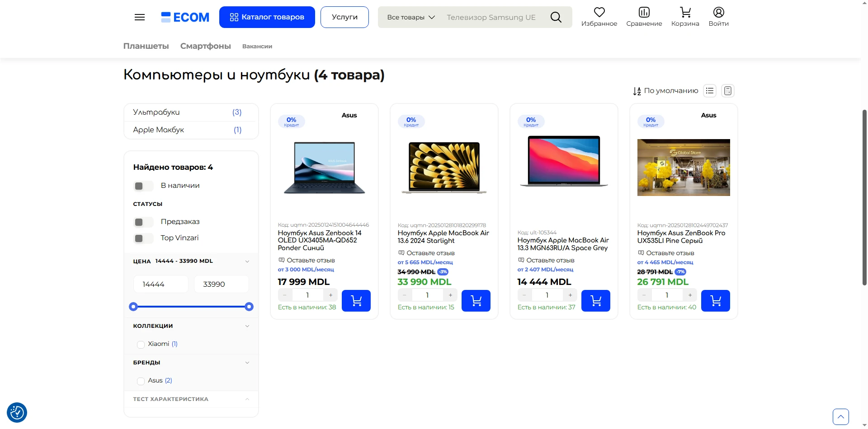
Task: Click от 4 465 MDL/месяц credit link
Action: (665, 262)
